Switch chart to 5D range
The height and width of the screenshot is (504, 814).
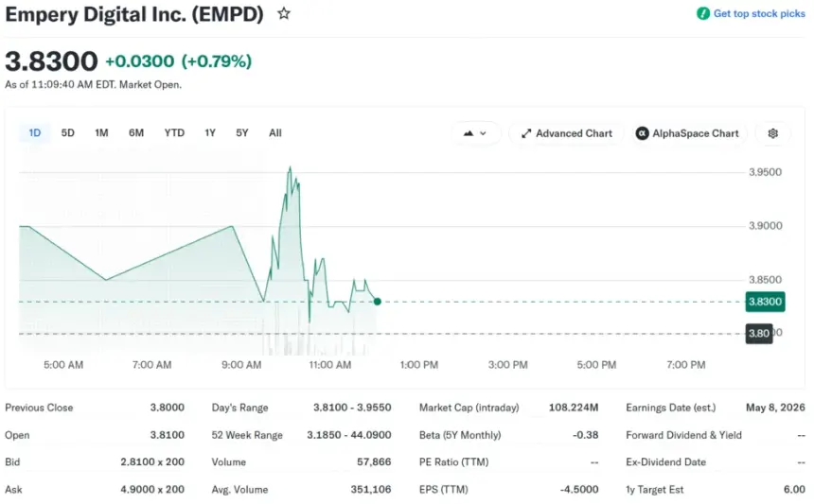(x=67, y=132)
